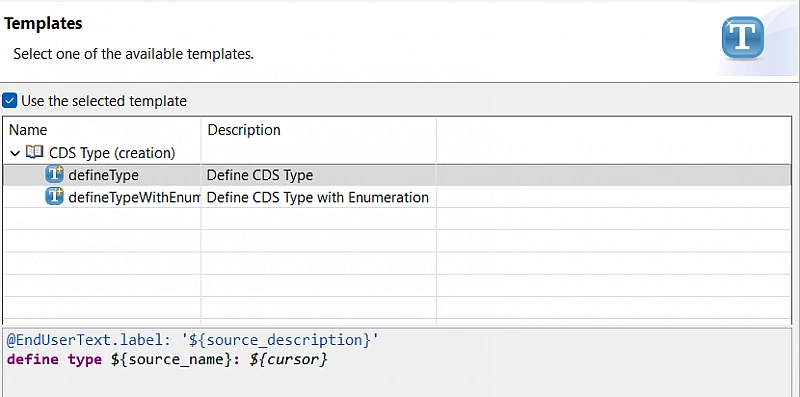The height and width of the screenshot is (397, 800).
Task: Select the defineTypeWithEnum template row
Action: [397, 197]
